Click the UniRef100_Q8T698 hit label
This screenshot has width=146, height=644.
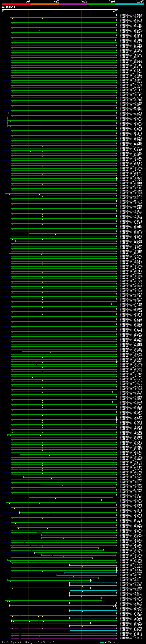coord(131,575)
